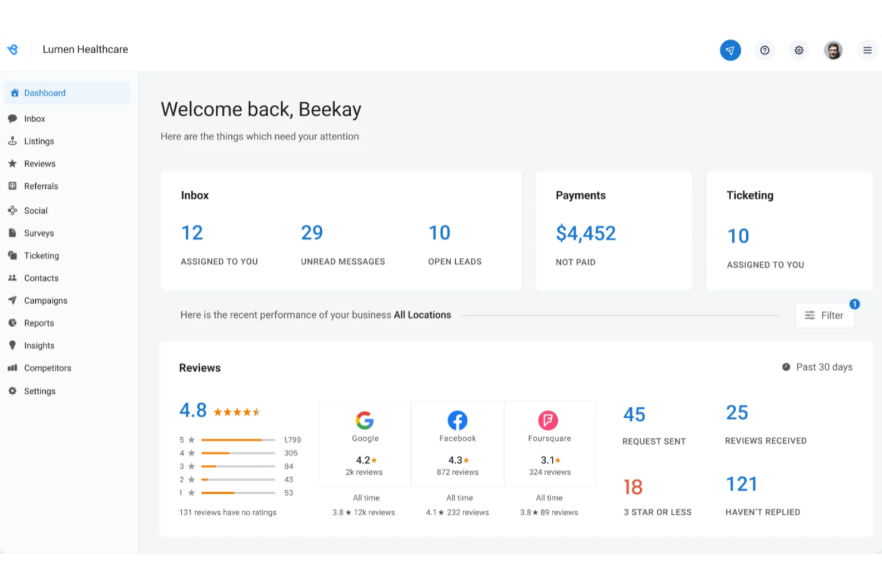Click the Insights lightbulb icon
The height and width of the screenshot is (588, 882).
(13, 345)
